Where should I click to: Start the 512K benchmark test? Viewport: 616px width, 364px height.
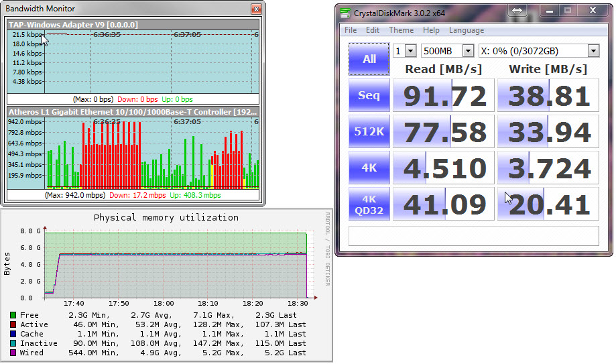369,131
